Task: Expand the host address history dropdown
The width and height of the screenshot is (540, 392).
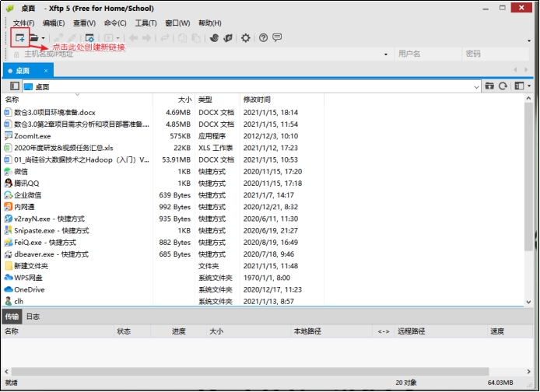Action: 386,54
